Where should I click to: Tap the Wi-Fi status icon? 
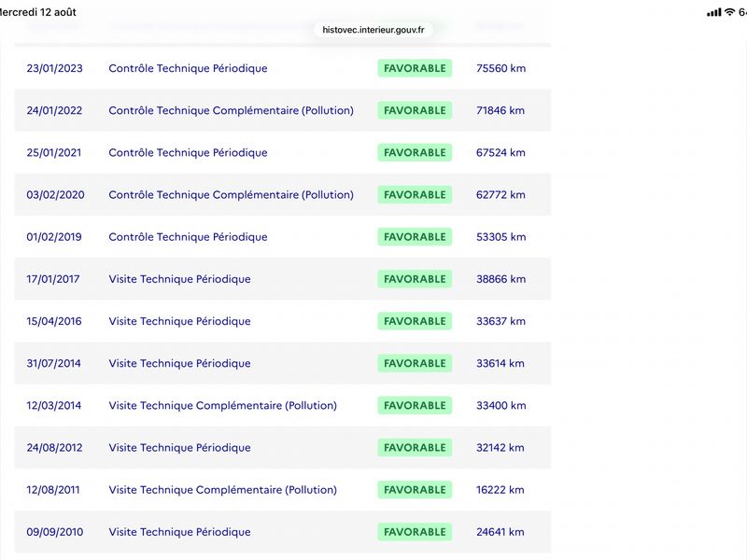(x=729, y=12)
